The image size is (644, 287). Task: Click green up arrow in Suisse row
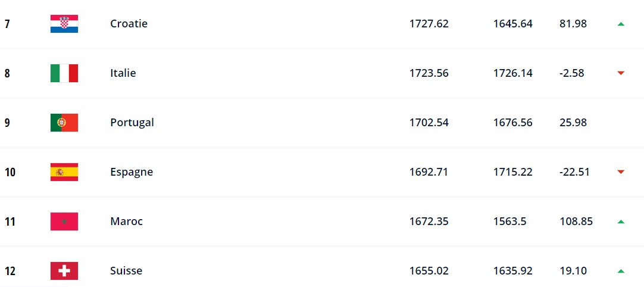coord(621,271)
